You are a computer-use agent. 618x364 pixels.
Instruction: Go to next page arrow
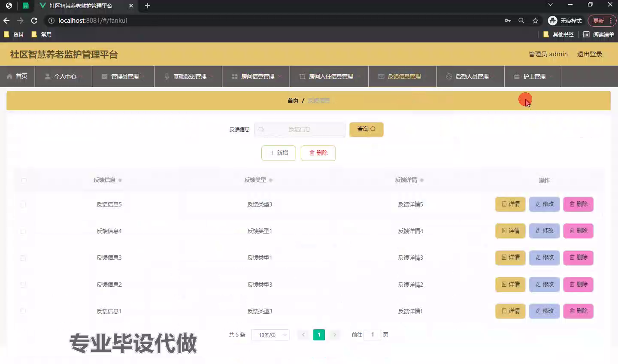335,335
